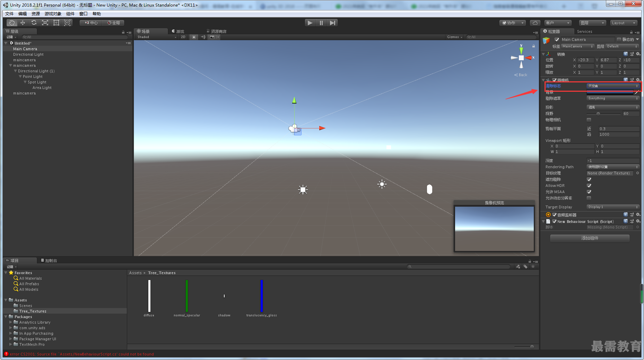This screenshot has height=360, width=644.
Task: Enable Allow Dynamic Resolution checkbox
Action: pos(589,198)
